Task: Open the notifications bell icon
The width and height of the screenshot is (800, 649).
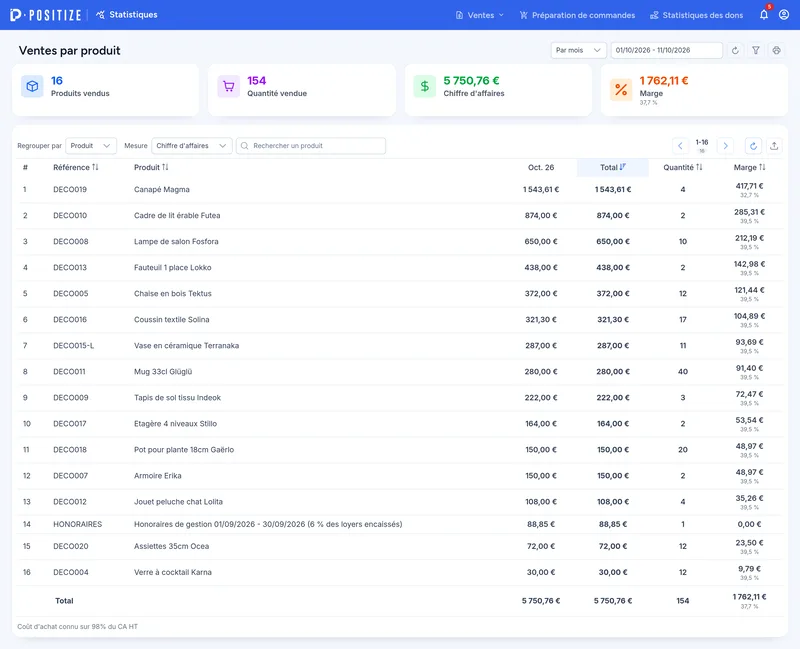Action: 764,15
